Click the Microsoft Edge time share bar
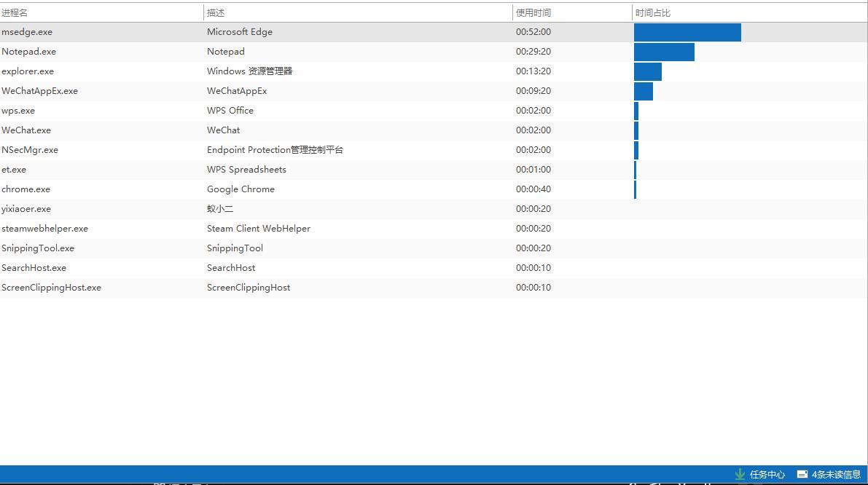 coord(687,32)
